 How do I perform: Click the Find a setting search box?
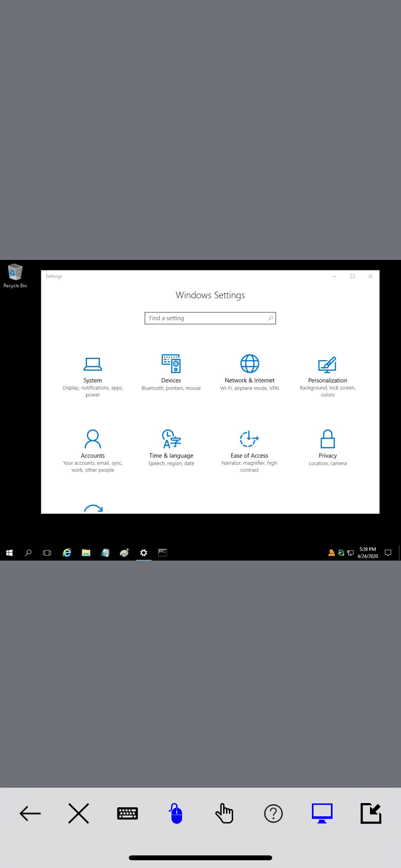click(210, 318)
